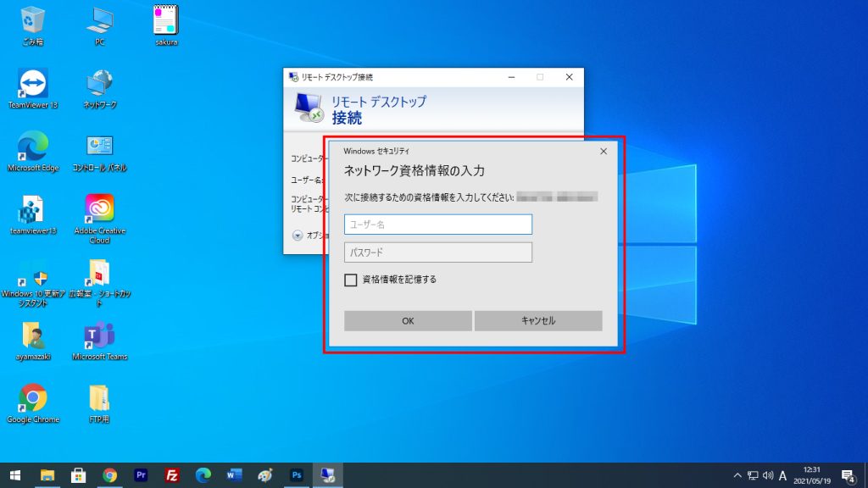The width and height of the screenshot is (868, 488).
Task: Open the TeamViewer 13 desktop icon
Action: click(x=33, y=84)
